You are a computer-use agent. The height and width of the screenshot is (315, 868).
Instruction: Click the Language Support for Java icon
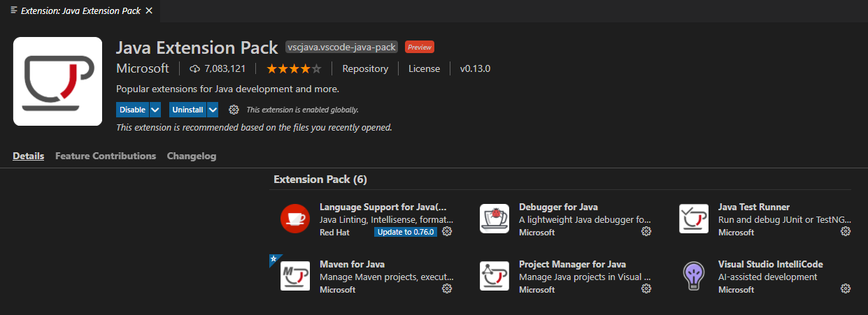pos(294,219)
